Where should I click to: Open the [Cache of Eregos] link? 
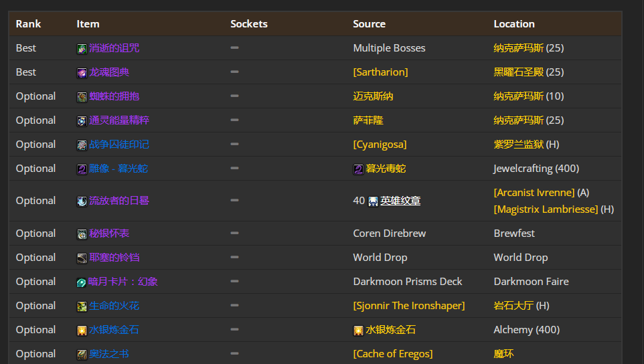[393, 354]
